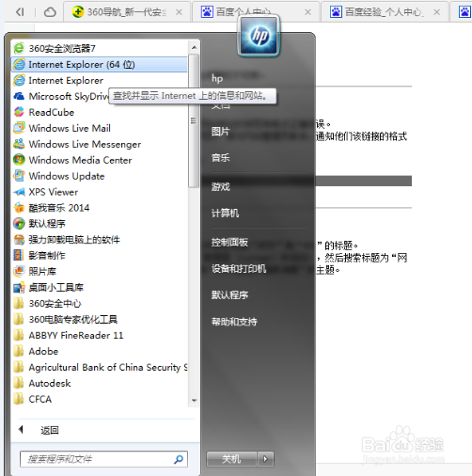The image size is (472, 476).
Task: Click the programs list scroll down arrow
Action: click(195, 401)
